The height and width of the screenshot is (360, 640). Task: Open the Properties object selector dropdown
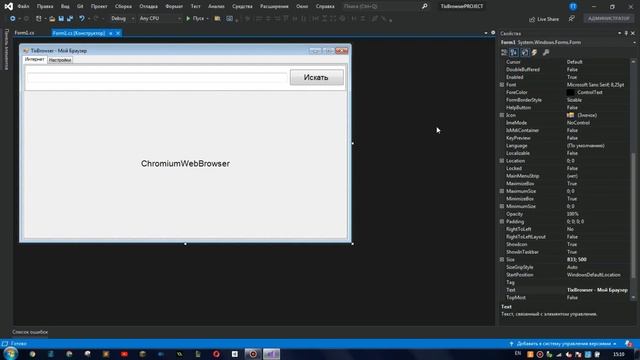coord(634,42)
